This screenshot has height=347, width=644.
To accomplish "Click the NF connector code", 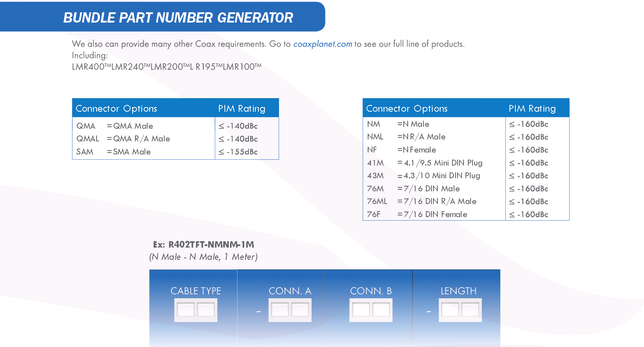I will [x=372, y=150].
